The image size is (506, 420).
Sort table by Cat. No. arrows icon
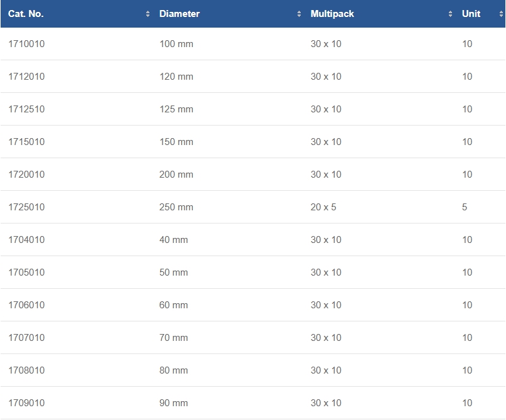[148, 14]
